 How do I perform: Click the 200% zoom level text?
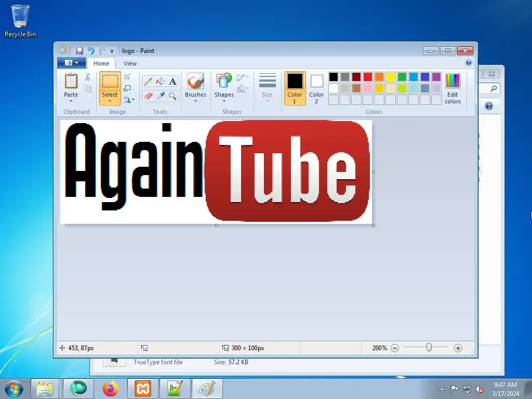click(x=379, y=348)
